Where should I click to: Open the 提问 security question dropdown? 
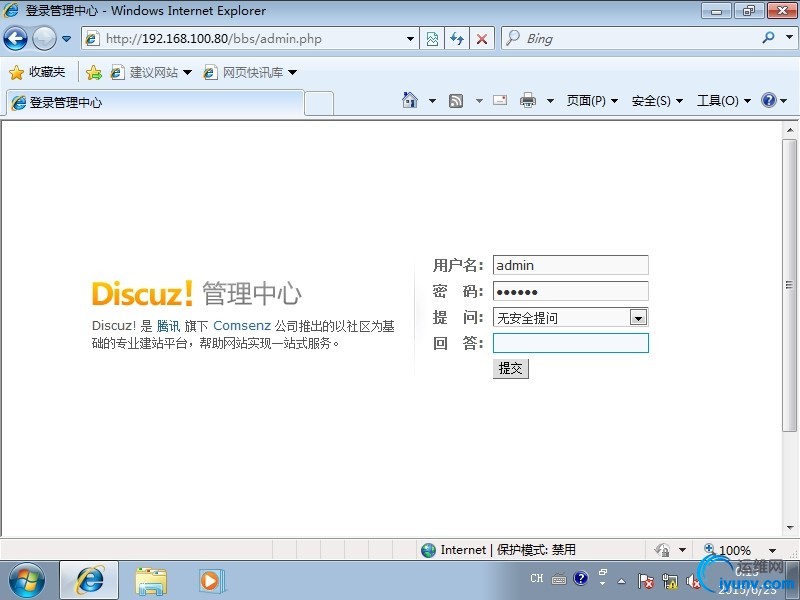[570, 317]
